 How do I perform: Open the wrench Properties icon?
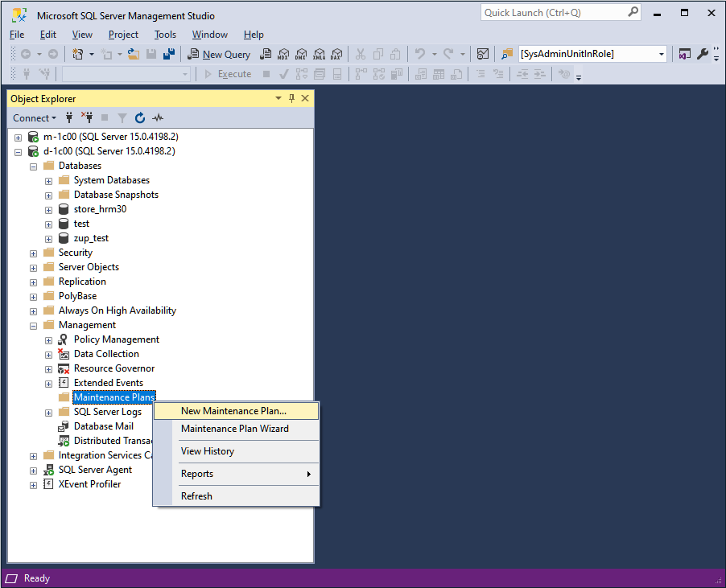click(x=703, y=54)
